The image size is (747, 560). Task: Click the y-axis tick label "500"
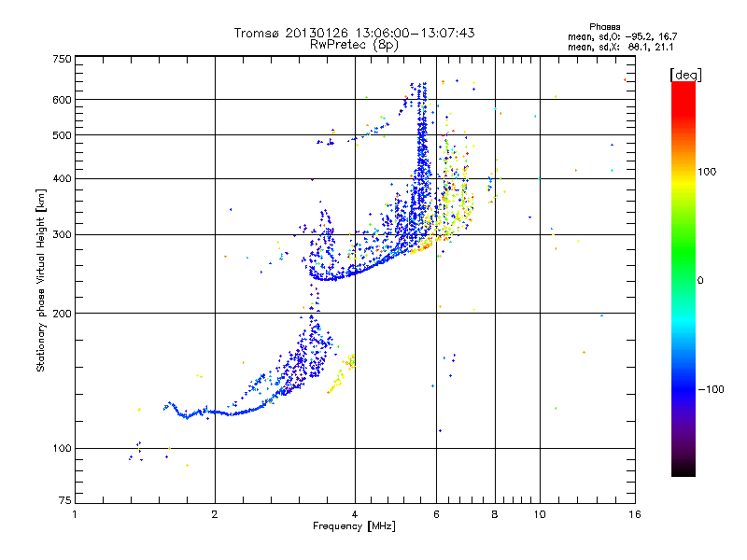point(62,135)
